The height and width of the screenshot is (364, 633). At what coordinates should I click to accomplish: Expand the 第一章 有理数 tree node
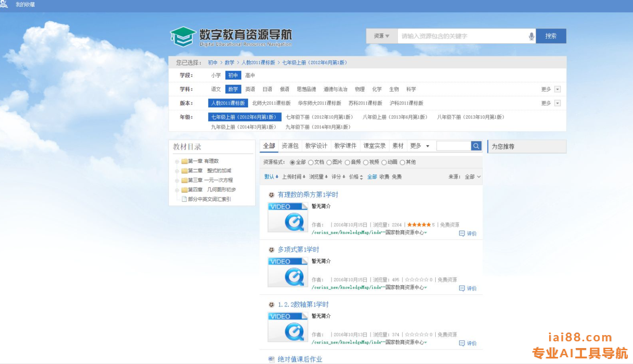click(x=177, y=161)
